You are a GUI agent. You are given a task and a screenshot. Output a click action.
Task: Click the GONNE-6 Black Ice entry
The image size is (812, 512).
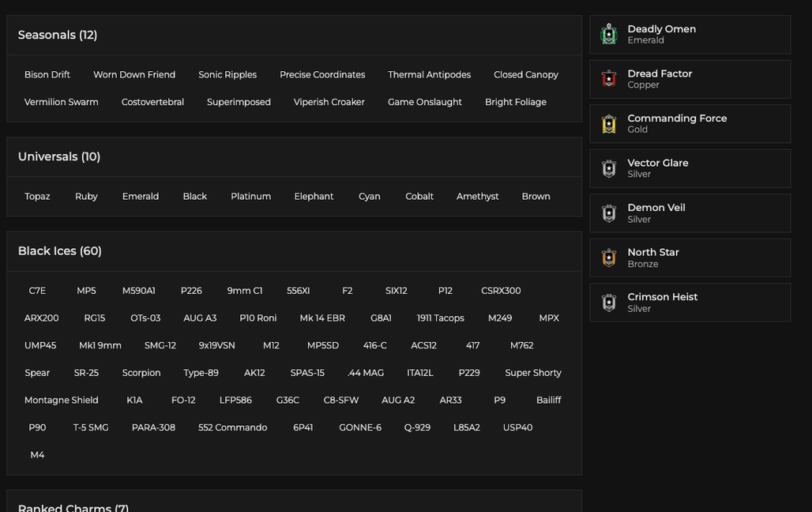tap(360, 428)
